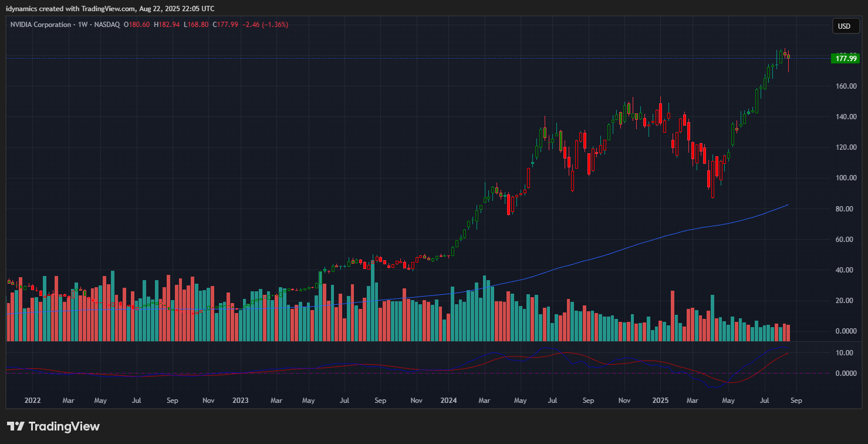Click the 2022 year on time axis
This screenshot has height=444, width=868.
32,401
